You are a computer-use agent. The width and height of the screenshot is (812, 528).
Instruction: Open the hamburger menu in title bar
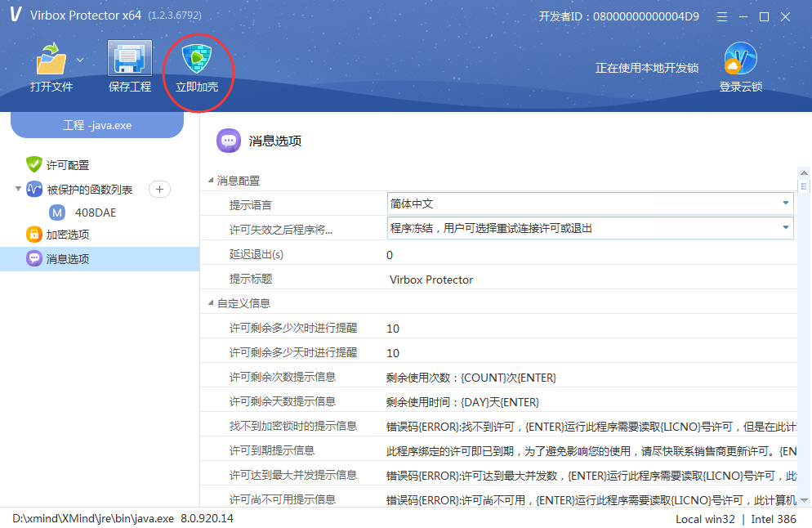tap(722, 17)
